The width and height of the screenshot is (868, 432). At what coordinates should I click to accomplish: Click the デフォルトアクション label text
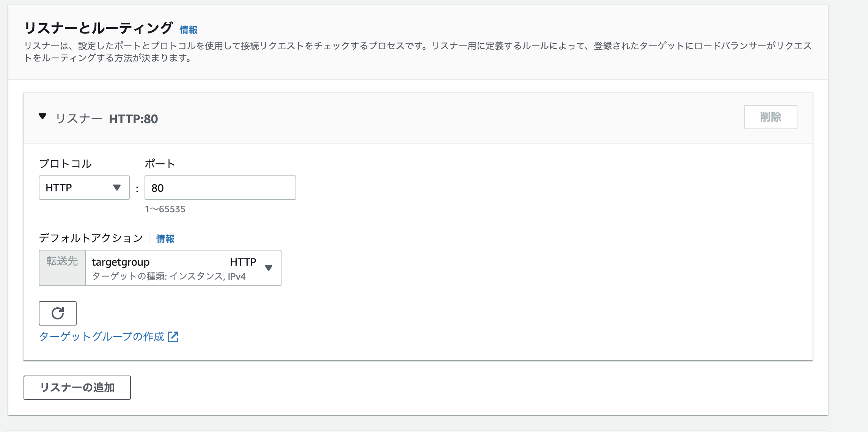click(91, 238)
